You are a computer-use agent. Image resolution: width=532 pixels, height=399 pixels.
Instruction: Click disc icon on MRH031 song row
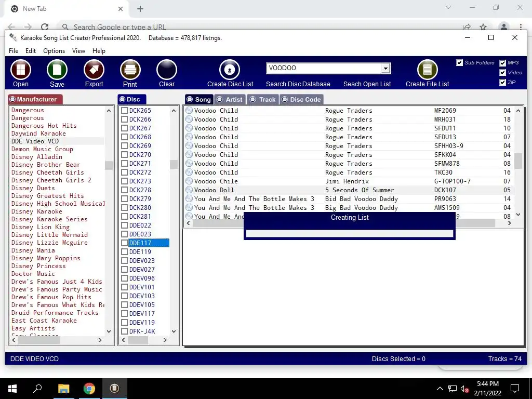click(x=189, y=119)
